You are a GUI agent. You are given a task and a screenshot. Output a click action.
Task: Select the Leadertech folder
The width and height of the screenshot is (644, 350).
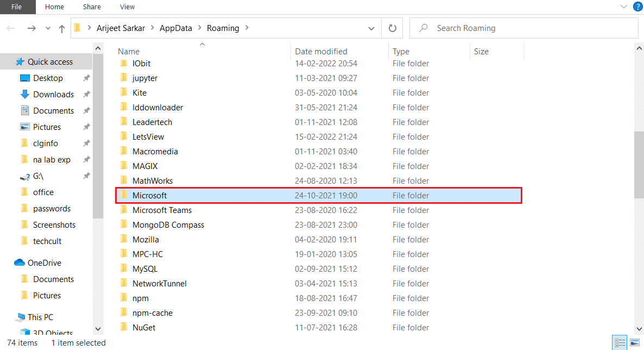pos(152,122)
